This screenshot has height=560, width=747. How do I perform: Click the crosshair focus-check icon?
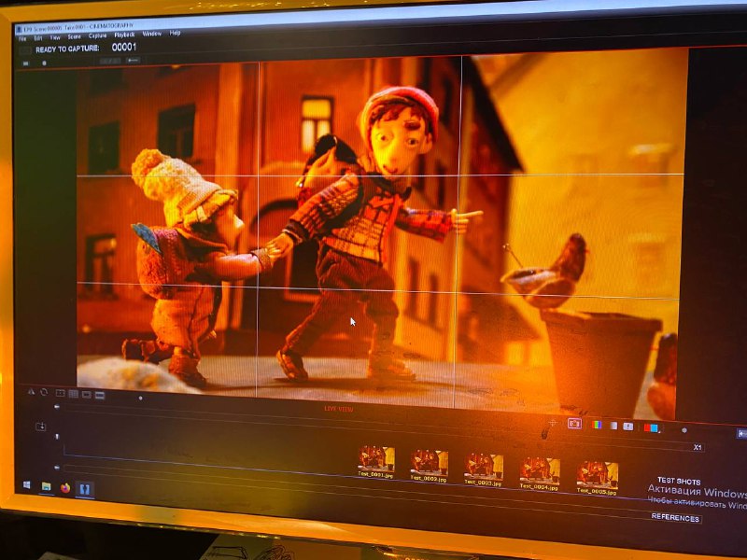pos(553,423)
